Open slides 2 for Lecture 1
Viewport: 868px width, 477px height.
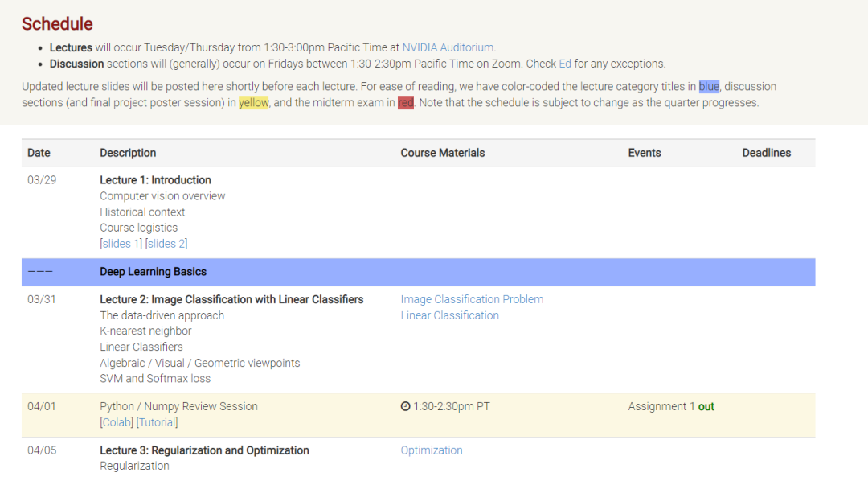point(167,244)
